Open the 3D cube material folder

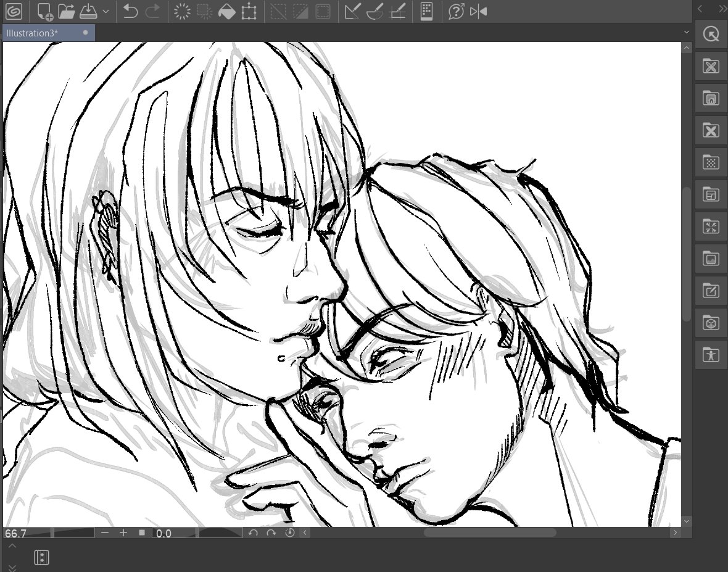click(711, 323)
